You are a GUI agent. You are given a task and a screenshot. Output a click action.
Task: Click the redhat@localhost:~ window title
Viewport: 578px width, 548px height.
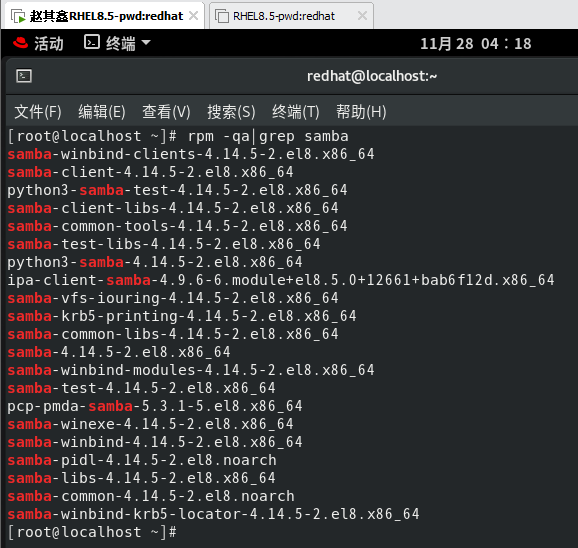click(x=372, y=76)
